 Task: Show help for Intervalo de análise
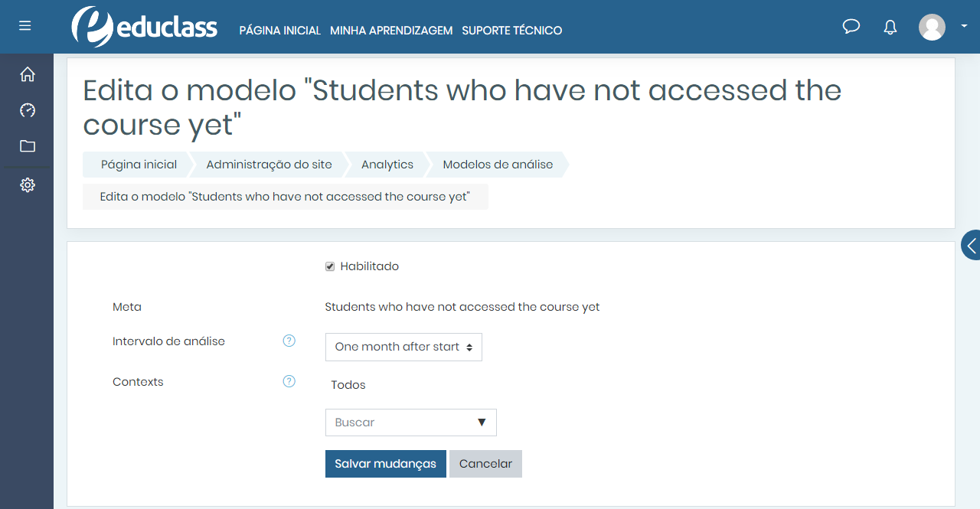point(289,341)
